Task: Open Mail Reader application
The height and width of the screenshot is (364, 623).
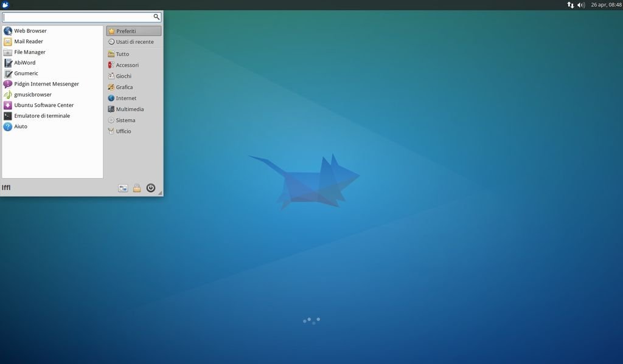Action: [x=28, y=42]
